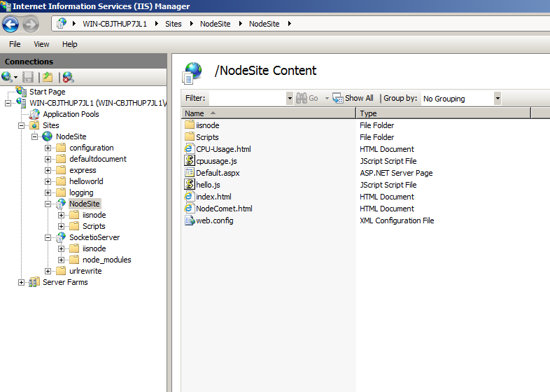
Task: Collapse the Sites node in tree
Action: 22,125
